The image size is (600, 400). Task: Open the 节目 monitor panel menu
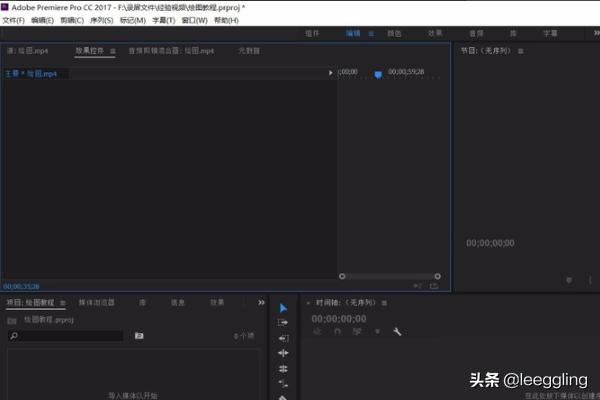[520, 51]
